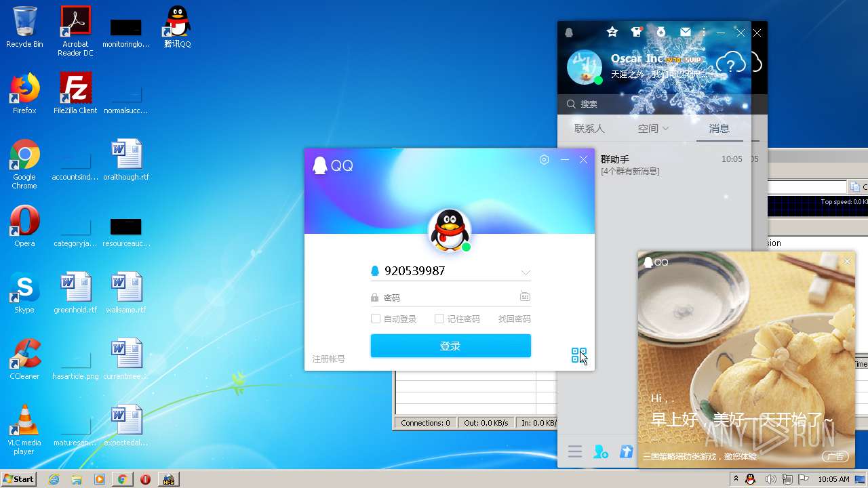Viewport: 868px width, 488px height.
Task: Click the add friend icon in QQ panel
Action: click(601, 452)
